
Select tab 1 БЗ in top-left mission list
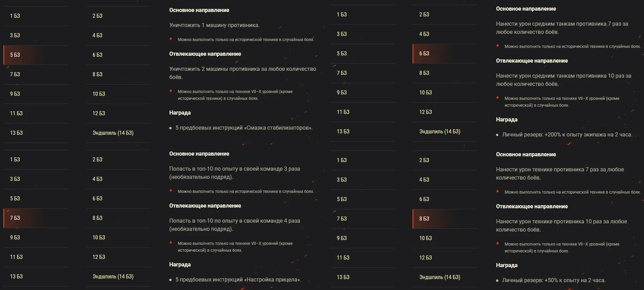(15, 16)
